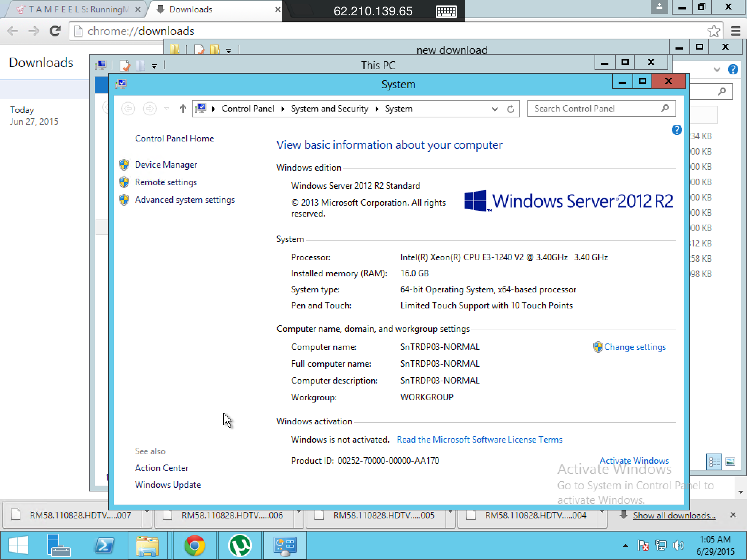
Task: Open new download window toolbar dropdown
Action: point(229,51)
